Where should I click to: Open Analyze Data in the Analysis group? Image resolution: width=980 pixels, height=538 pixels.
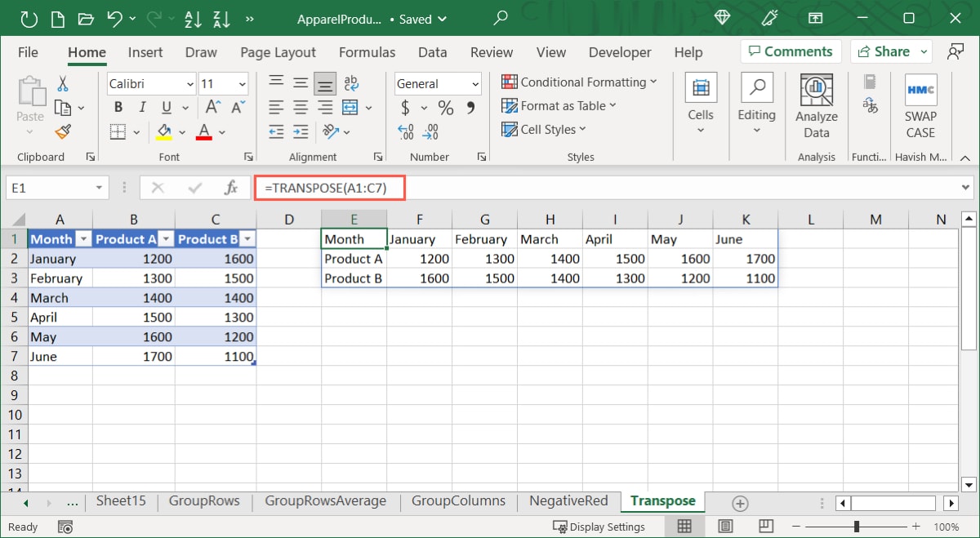816,104
